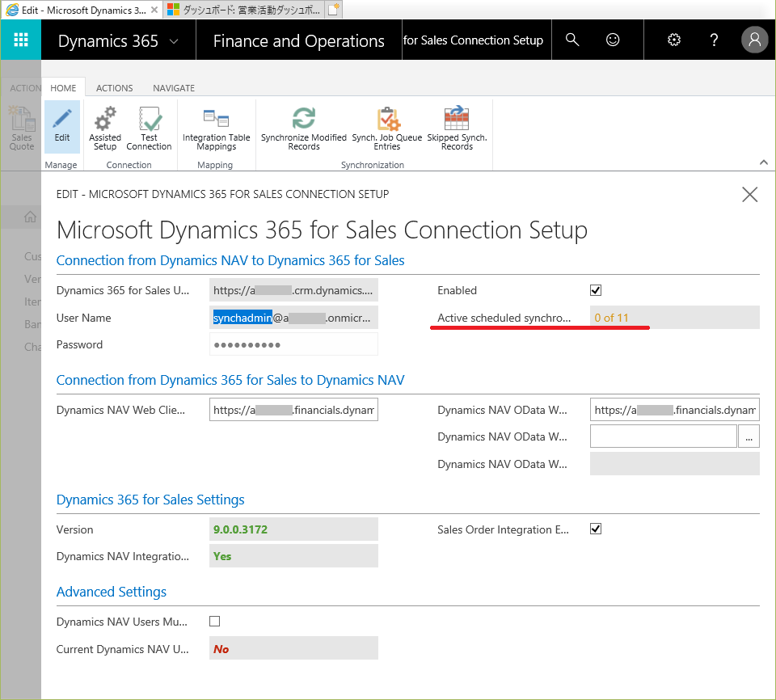The width and height of the screenshot is (776, 700).
Task: Close the Connection Setup dialog
Action: point(750,195)
